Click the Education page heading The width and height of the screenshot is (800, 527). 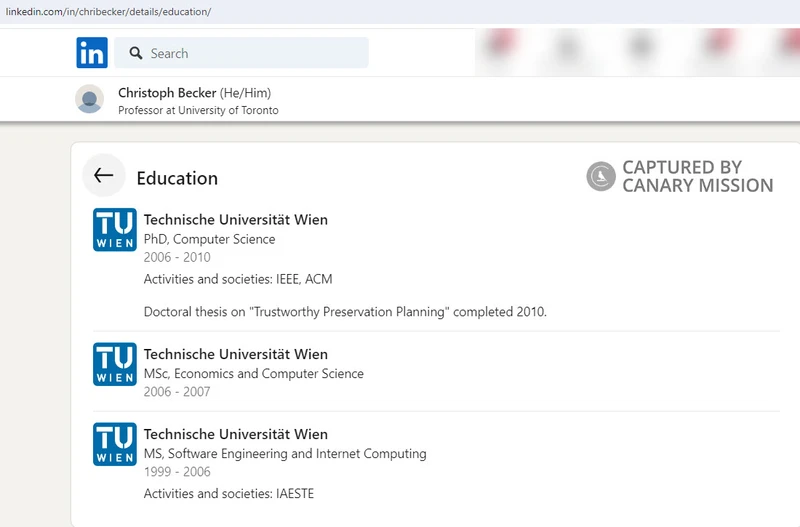click(177, 178)
